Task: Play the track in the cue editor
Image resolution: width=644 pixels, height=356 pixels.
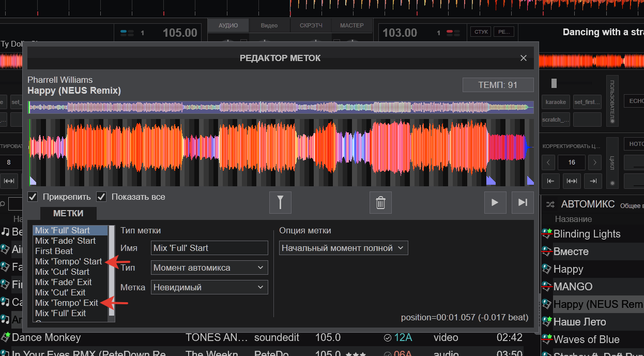Action: [x=495, y=202]
